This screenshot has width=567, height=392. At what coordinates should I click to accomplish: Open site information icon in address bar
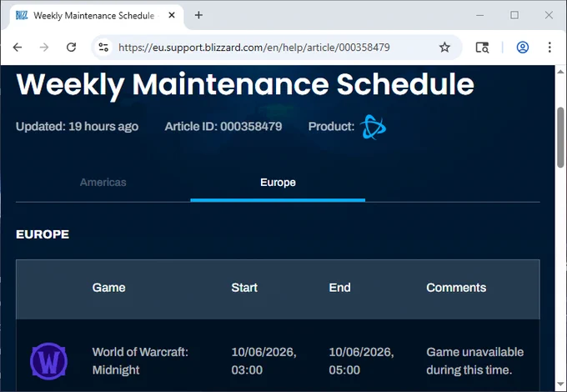click(103, 48)
